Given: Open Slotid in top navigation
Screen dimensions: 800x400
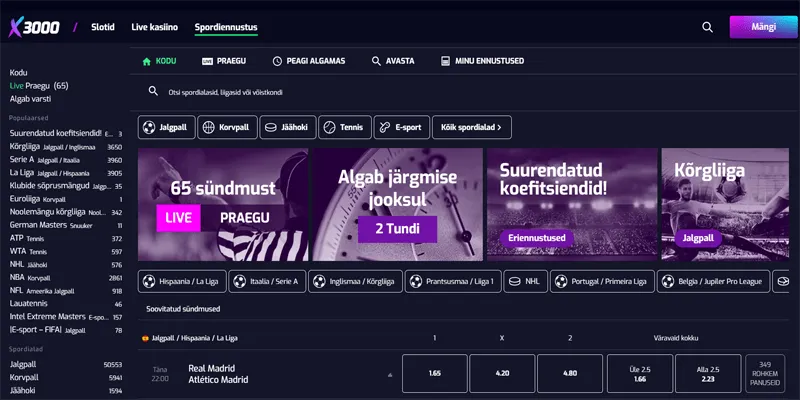Looking at the screenshot, I should tap(103, 28).
